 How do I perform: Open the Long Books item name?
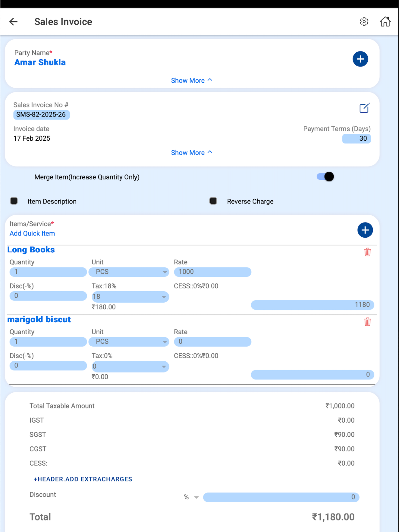click(31, 250)
